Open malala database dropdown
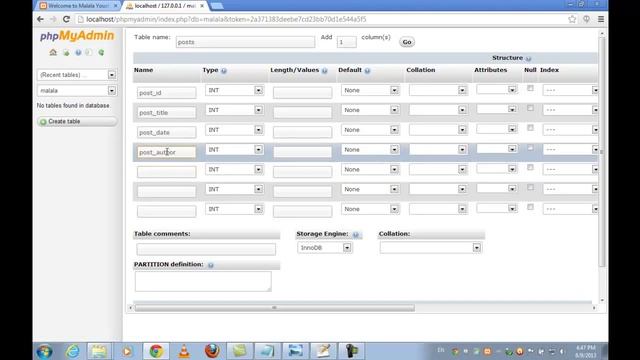Image resolution: width=640 pixels, height=360 pixels. [77, 91]
